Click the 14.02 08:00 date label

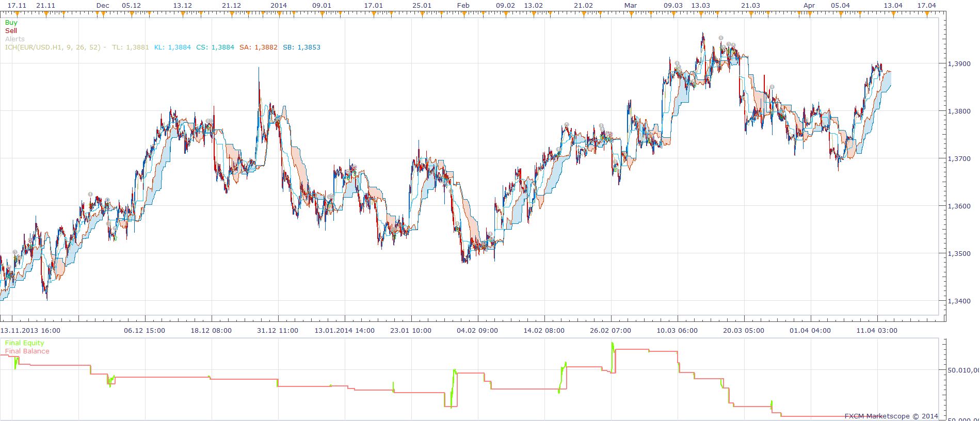[x=544, y=331]
